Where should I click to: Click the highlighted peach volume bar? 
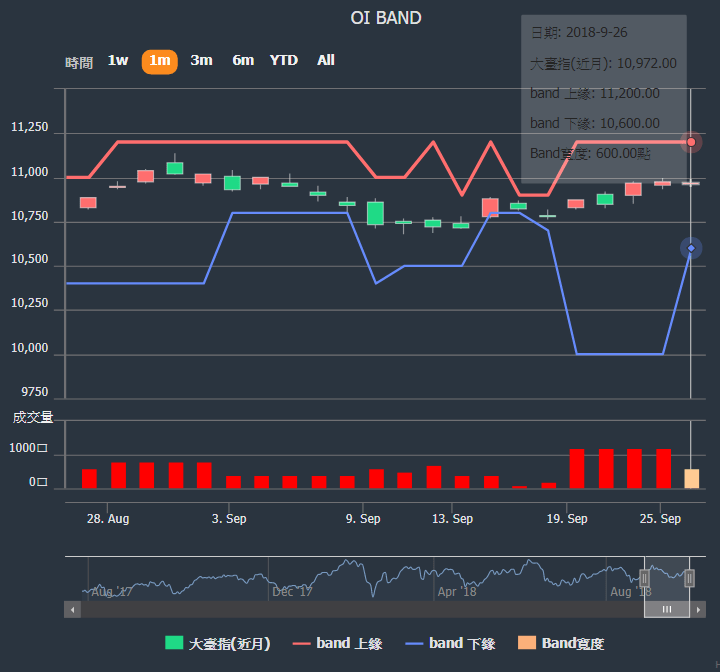pos(691,478)
